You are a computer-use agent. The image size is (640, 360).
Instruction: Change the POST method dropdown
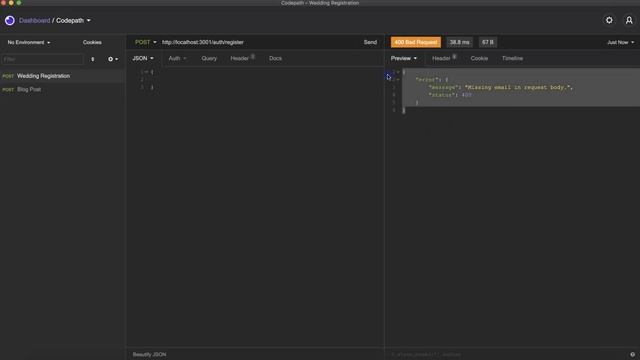tap(146, 42)
